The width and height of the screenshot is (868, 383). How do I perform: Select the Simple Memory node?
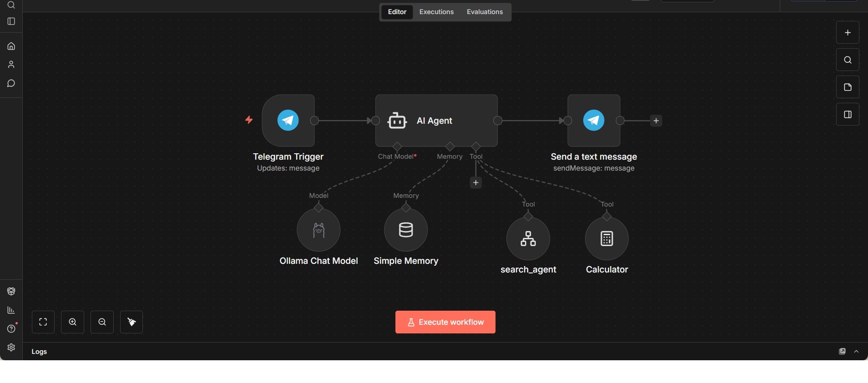pyautogui.click(x=406, y=230)
